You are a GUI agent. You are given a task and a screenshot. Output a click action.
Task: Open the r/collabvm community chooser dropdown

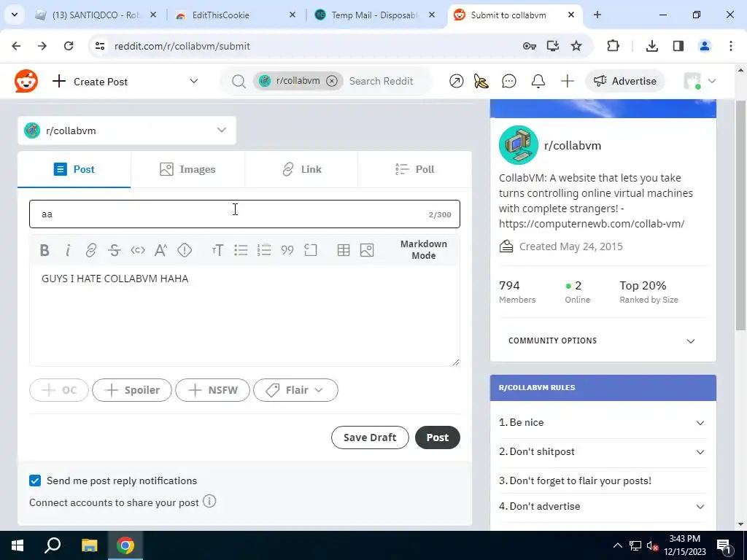(x=127, y=131)
